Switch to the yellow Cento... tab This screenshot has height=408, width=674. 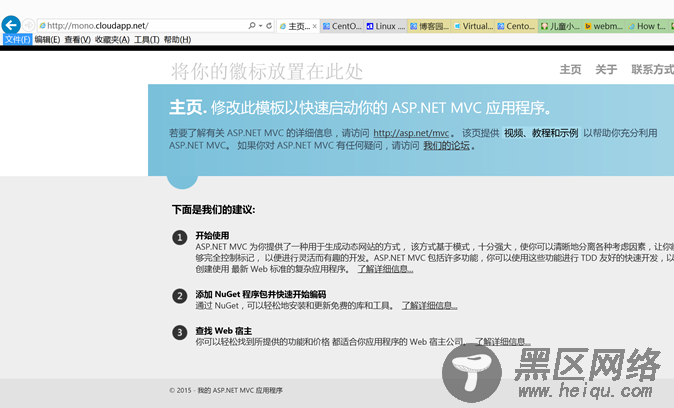(x=516, y=26)
